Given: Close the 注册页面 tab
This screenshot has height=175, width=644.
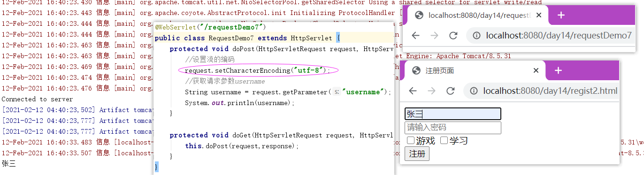Looking at the screenshot, I should (536, 70).
